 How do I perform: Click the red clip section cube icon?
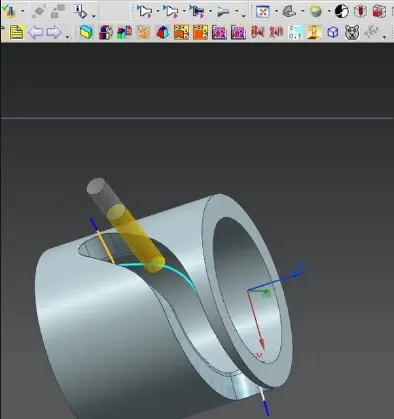pos(360,11)
